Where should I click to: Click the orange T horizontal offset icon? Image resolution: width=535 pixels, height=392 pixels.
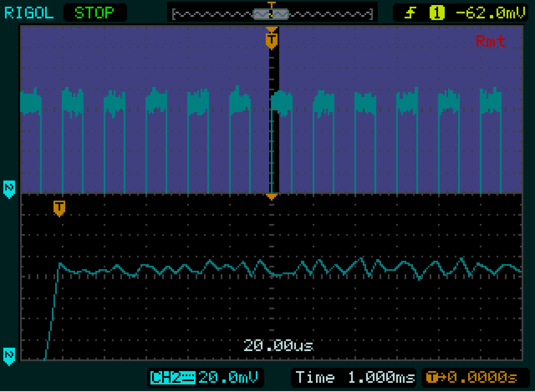pyautogui.click(x=432, y=377)
